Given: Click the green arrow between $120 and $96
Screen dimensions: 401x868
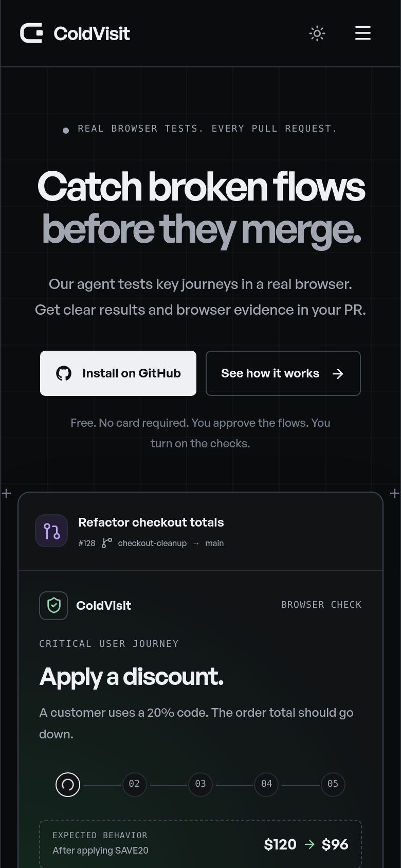Looking at the screenshot, I should [x=309, y=844].
